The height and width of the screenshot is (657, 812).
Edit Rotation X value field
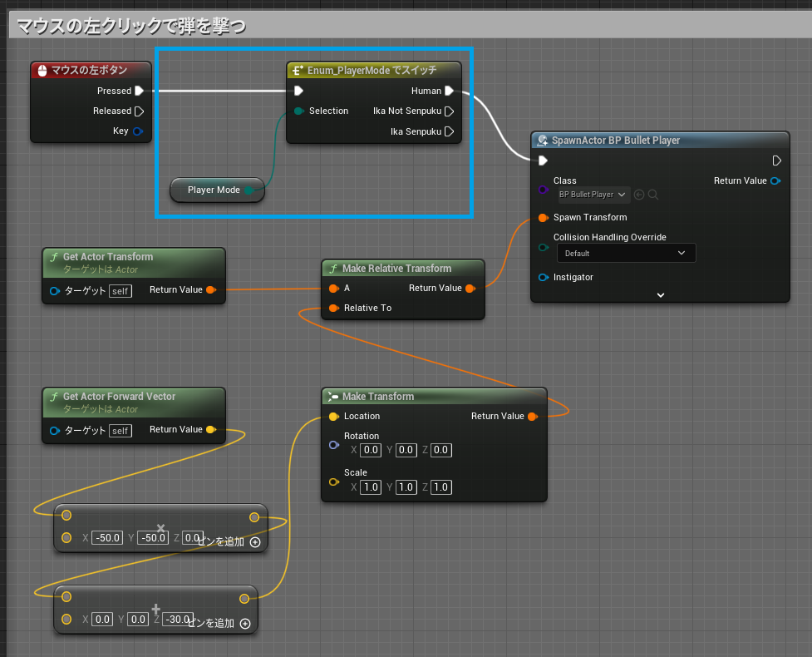pos(371,450)
